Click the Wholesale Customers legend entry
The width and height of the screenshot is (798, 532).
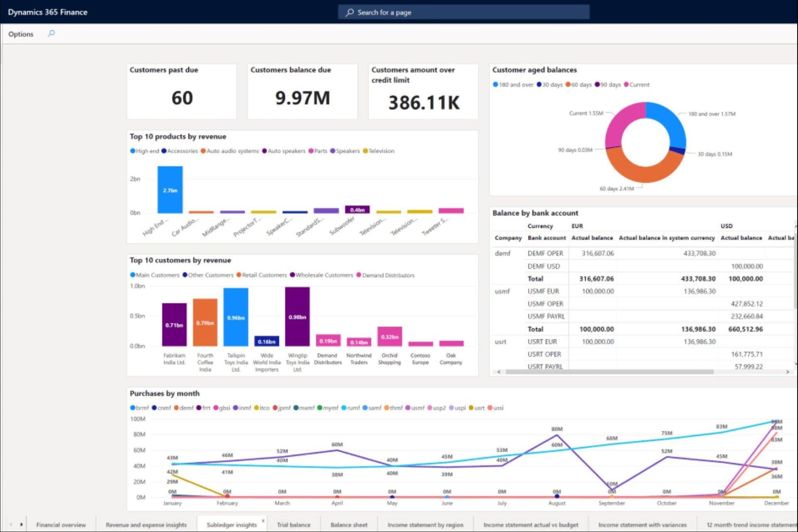coord(321,275)
